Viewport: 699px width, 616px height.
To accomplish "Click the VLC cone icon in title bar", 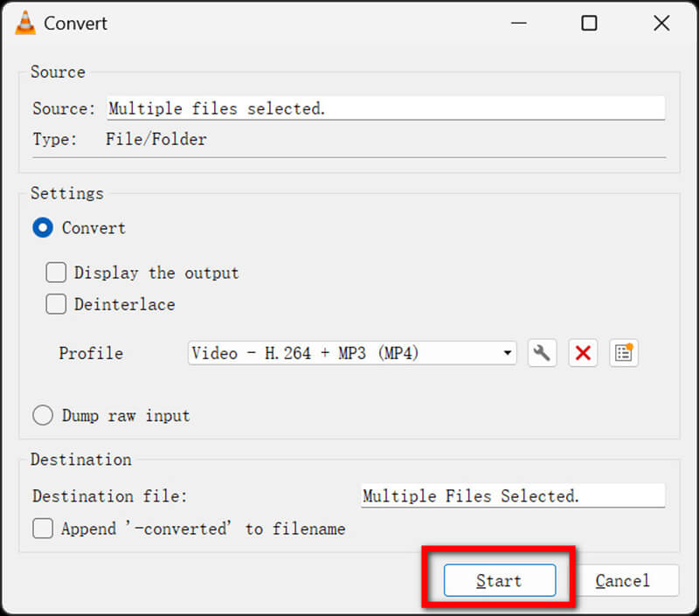I will tap(25, 23).
